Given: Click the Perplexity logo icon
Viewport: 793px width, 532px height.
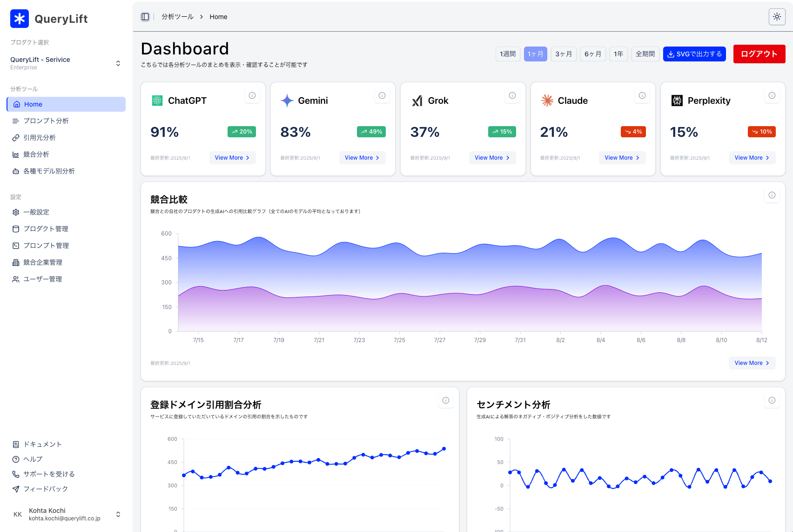Looking at the screenshot, I should pyautogui.click(x=677, y=101).
